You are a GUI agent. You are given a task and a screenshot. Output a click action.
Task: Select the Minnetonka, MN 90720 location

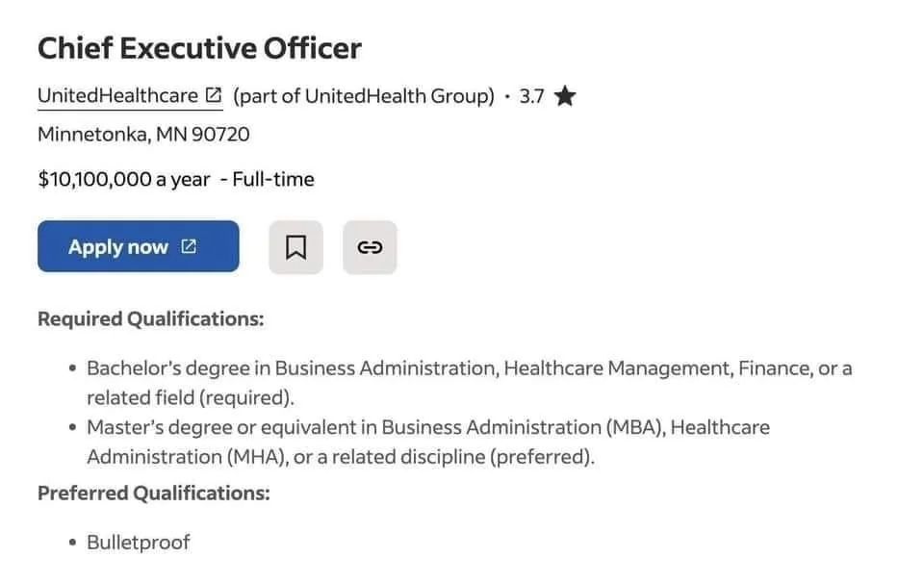pos(143,135)
